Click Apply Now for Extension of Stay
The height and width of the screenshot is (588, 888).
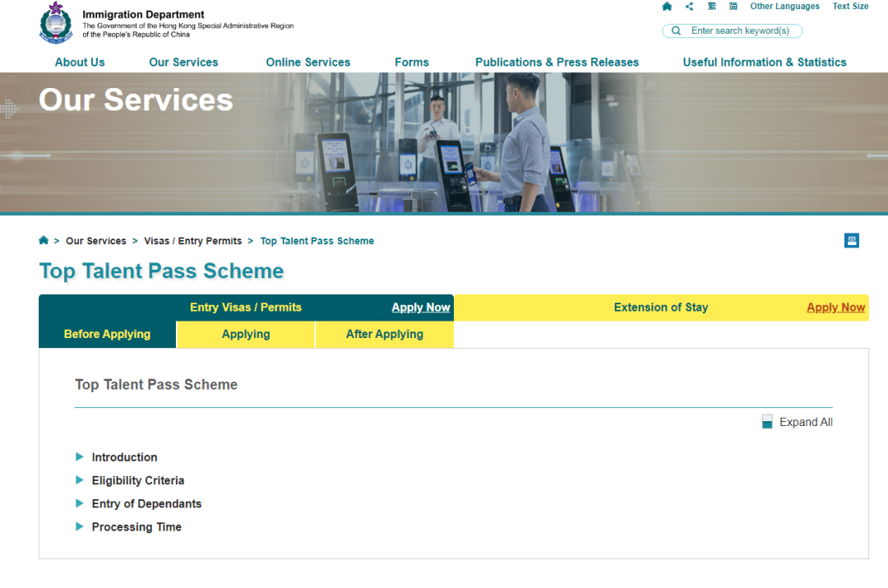click(x=835, y=308)
